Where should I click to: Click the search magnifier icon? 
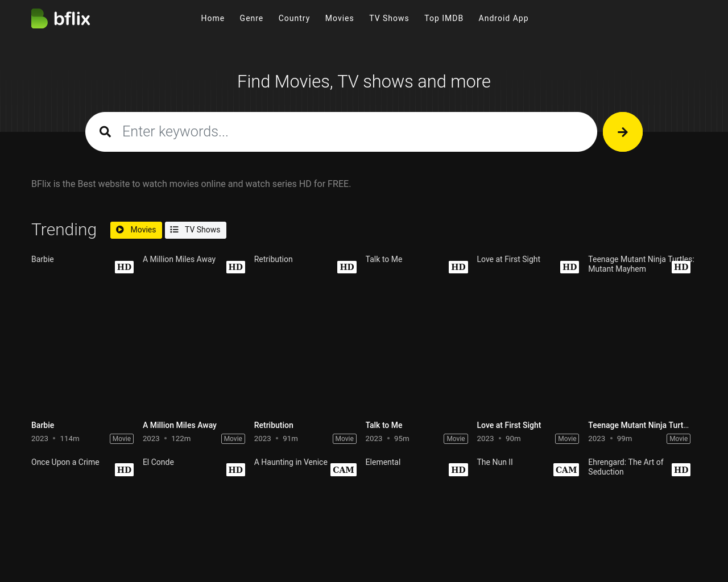tap(105, 132)
